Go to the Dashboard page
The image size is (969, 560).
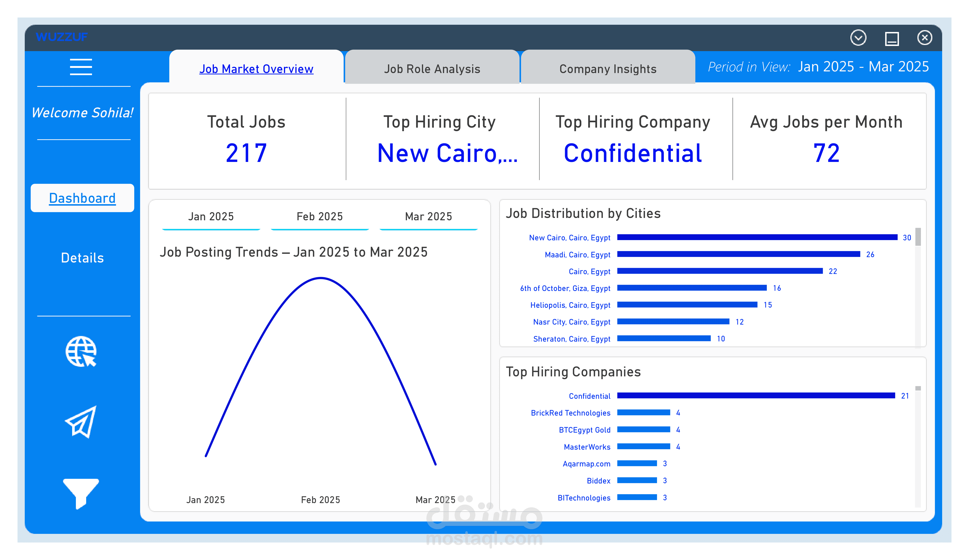(x=82, y=198)
